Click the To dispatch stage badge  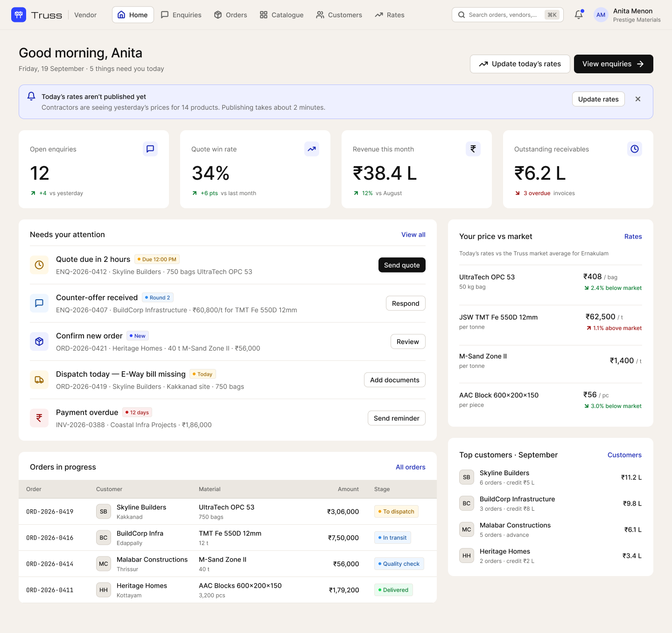[397, 512]
